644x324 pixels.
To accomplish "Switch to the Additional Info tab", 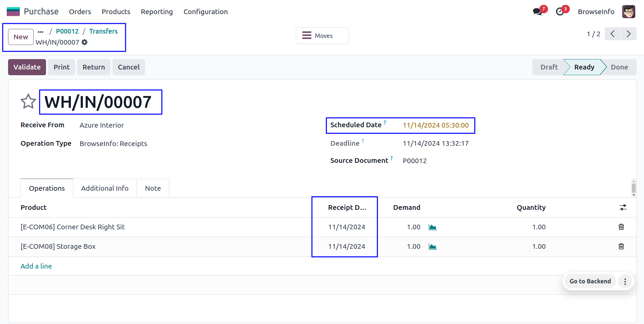I will point(105,188).
